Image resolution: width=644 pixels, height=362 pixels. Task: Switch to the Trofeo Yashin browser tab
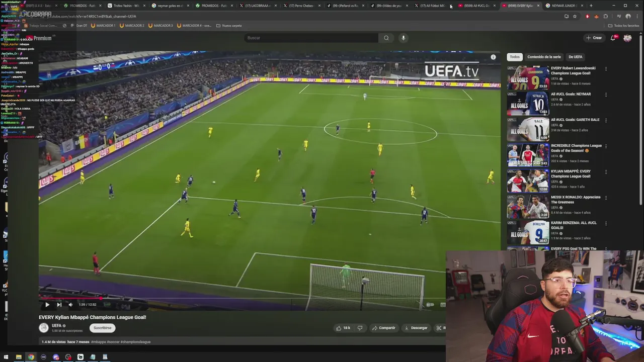(126, 6)
